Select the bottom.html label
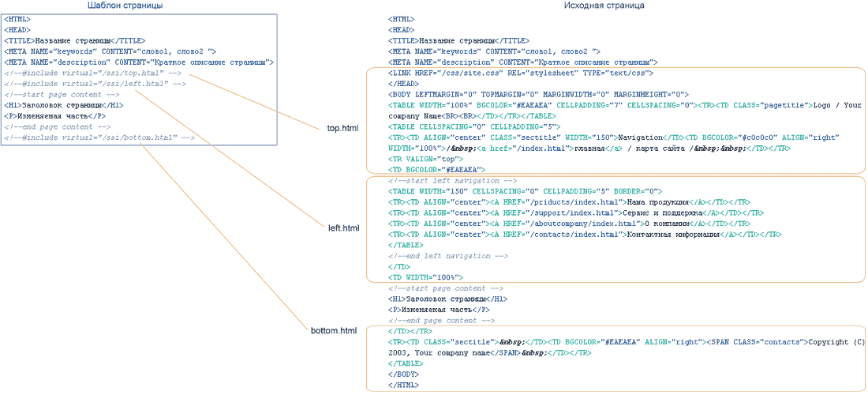Screen dimensions: 868x395 (335, 329)
